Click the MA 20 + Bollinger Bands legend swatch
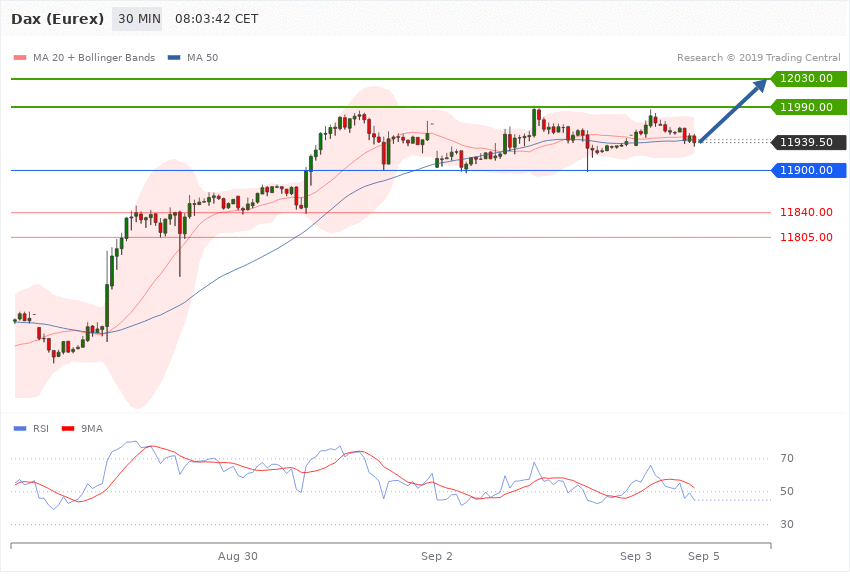 pos(20,57)
